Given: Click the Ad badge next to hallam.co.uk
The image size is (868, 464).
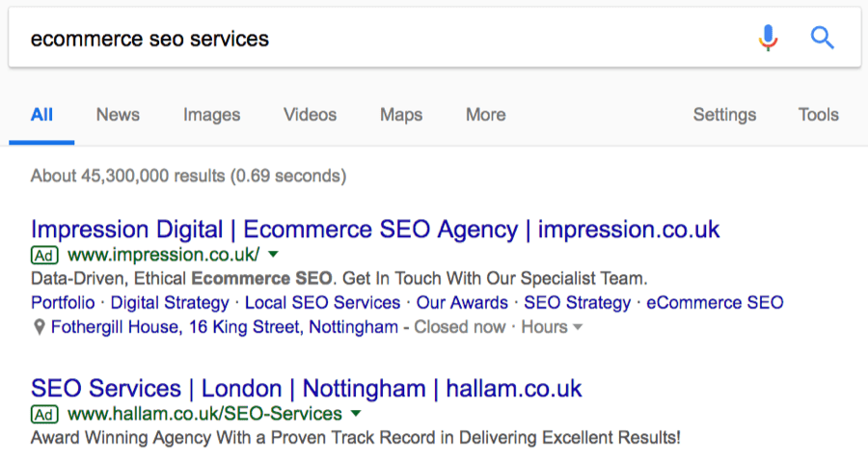Looking at the screenshot, I should pyautogui.click(x=44, y=415).
